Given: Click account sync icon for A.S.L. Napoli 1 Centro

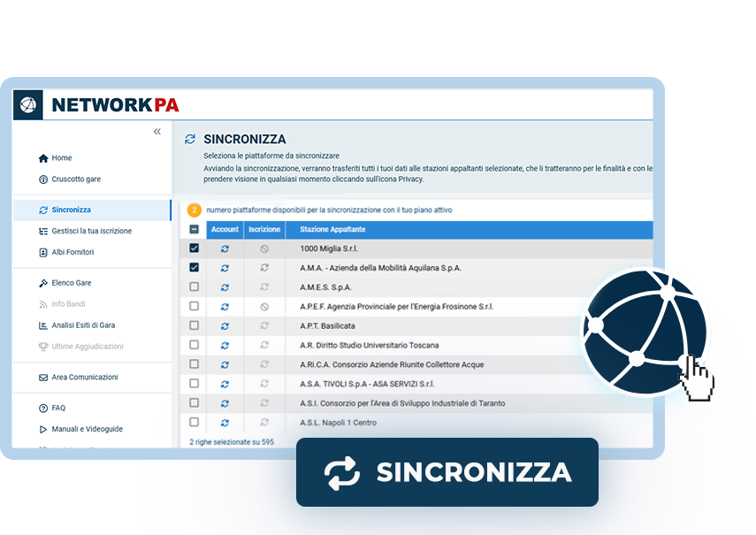Looking at the screenshot, I should click(x=225, y=423).
